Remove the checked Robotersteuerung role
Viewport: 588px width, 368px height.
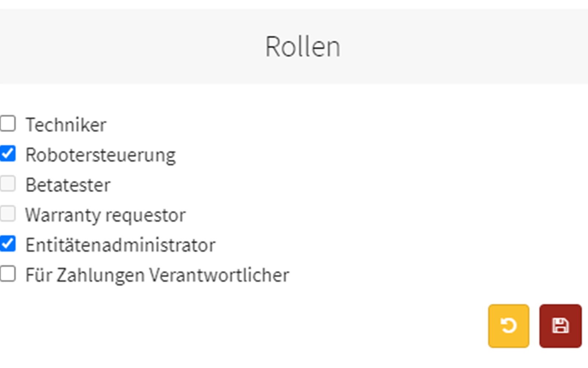[8, 154]
